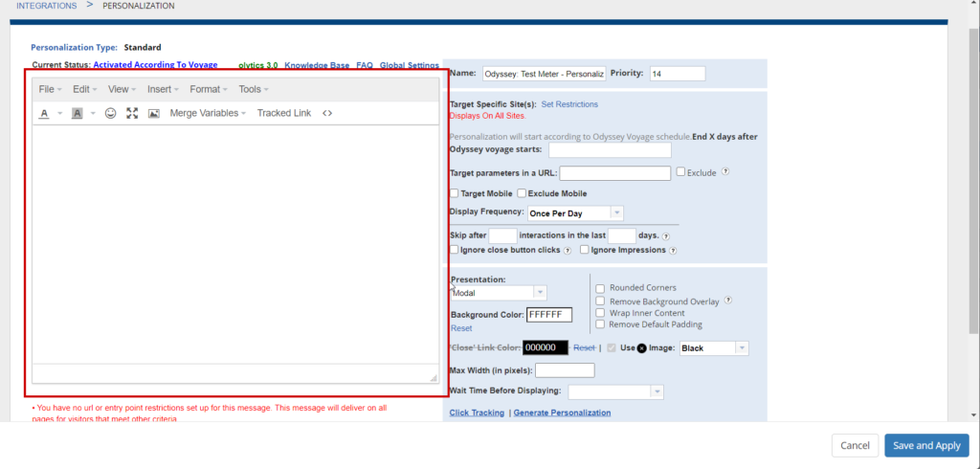Image resolution: width=980 pixels, height=469 pixels.
Task: Open the emoticons picker
Action: pyautogui.click(x=110, y=113)
